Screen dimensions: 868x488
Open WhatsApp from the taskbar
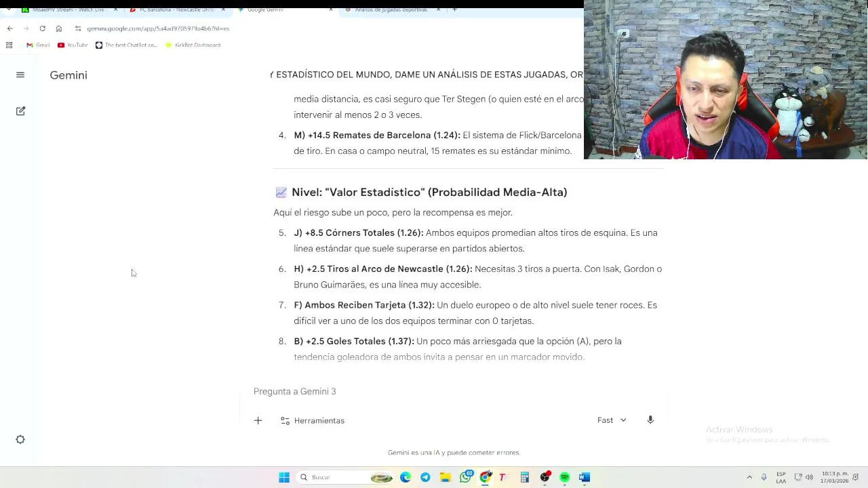[x=465, y=477]
